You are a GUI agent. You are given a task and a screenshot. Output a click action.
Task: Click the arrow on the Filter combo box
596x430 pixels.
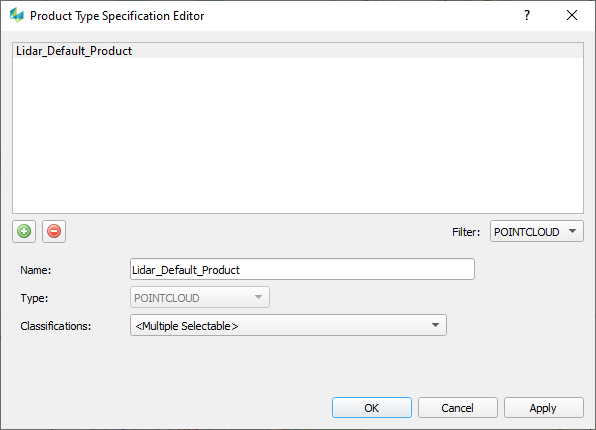tap(572, 231)
